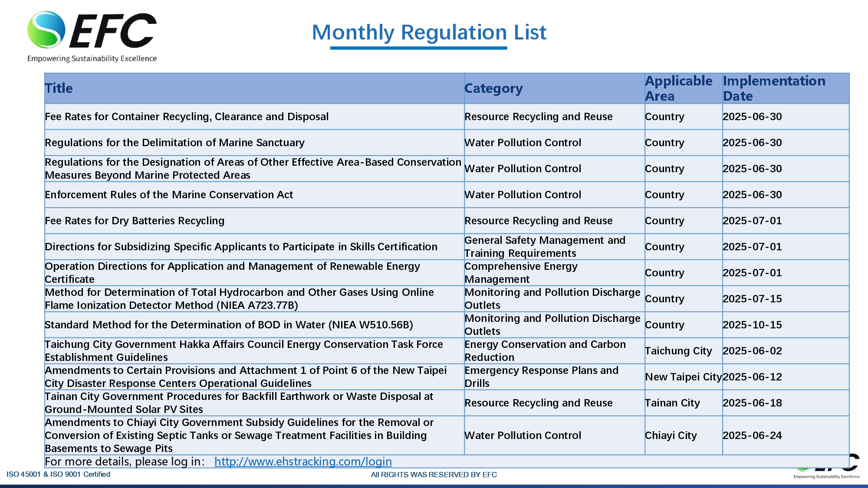Select the NIEA W510.56B BOD method title
Screen dimensions: 868x488
tap(229, 325)
